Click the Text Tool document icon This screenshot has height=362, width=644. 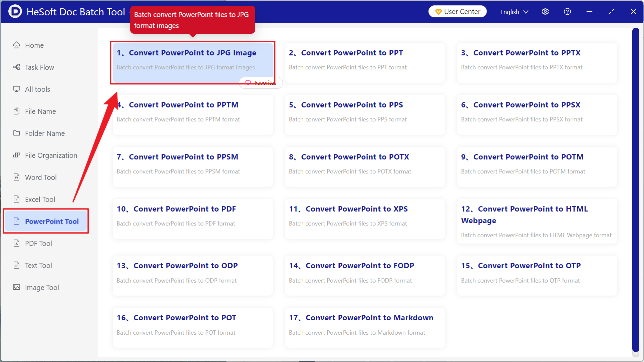tap(16, 265)
